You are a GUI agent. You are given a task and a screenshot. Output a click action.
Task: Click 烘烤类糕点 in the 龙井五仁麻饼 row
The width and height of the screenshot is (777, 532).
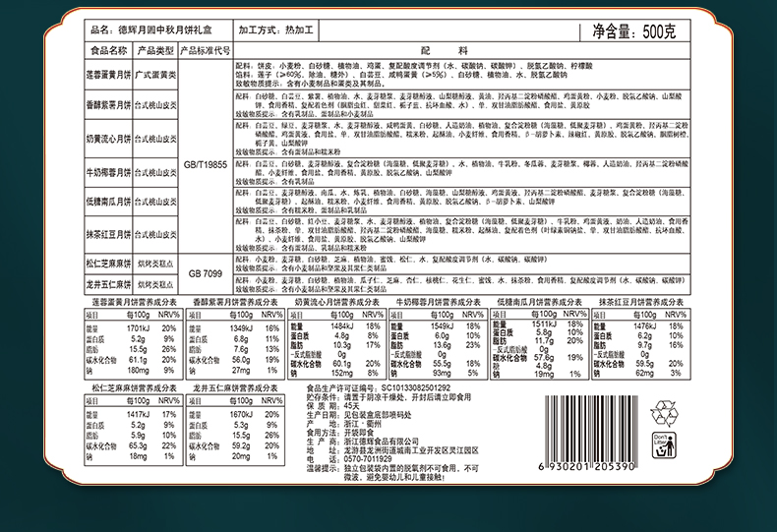pos(155,284)
